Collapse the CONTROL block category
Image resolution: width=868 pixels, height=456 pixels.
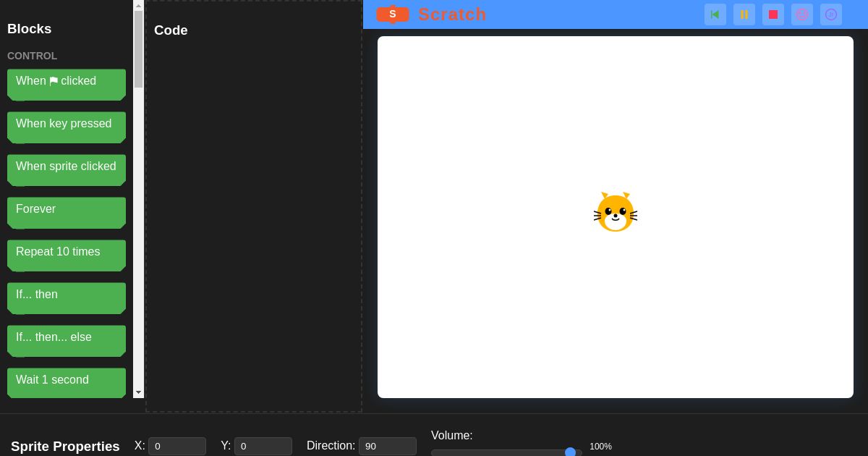point(32,56)
